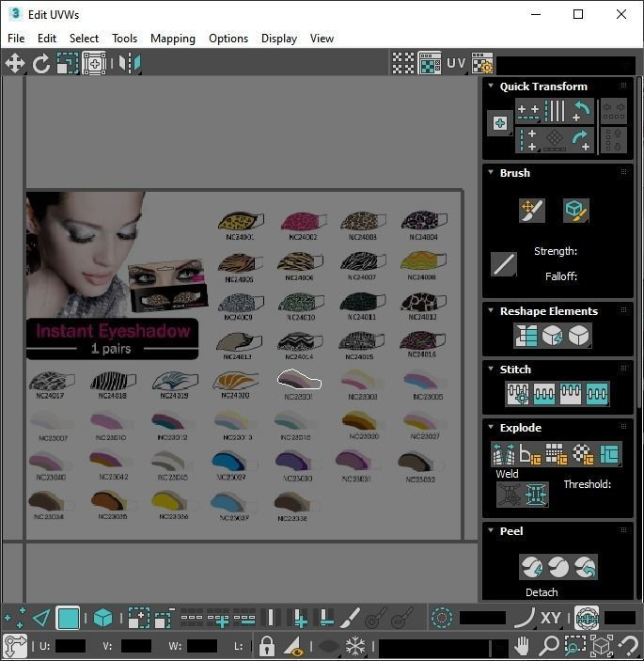644x661 pixels.
Task: Click Weld Selected Subobjects icon
Action: click(x=536, y=494)
